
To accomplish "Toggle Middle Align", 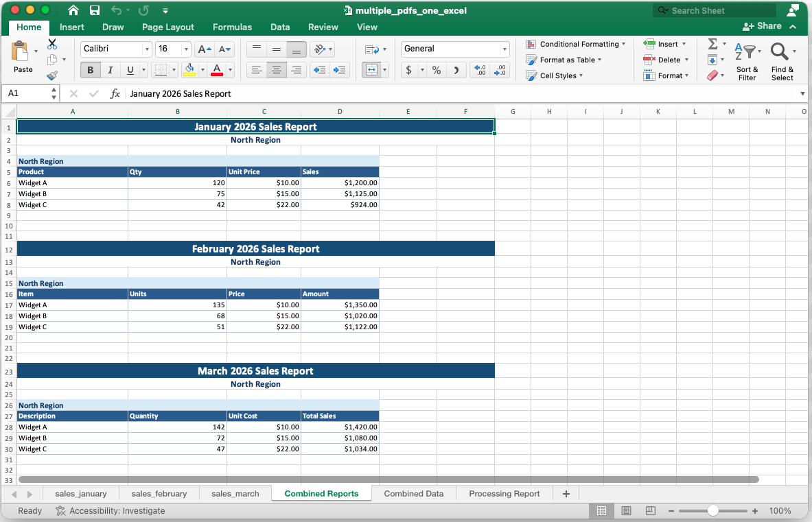I will click(277, 49).
